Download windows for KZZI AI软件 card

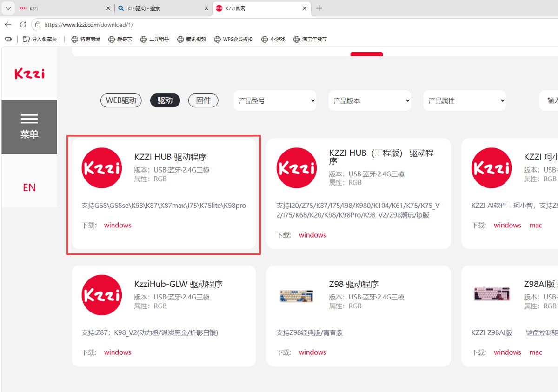(507, 225)
